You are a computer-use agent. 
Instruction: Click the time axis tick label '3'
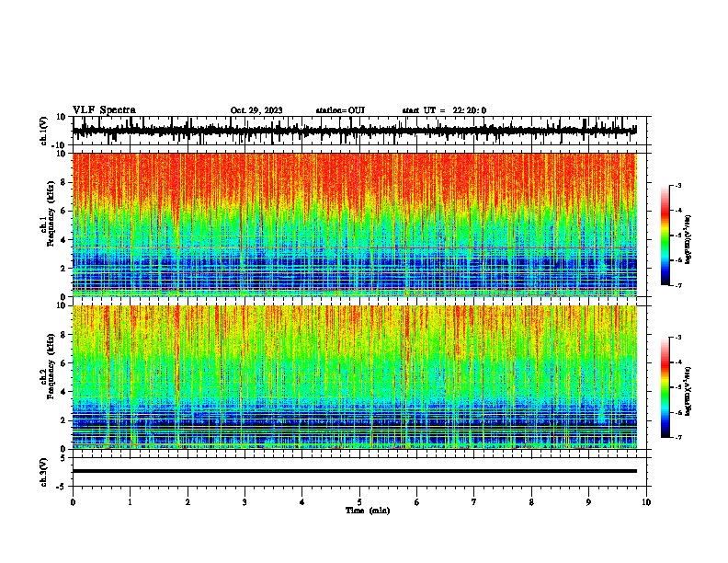[245, 502]
